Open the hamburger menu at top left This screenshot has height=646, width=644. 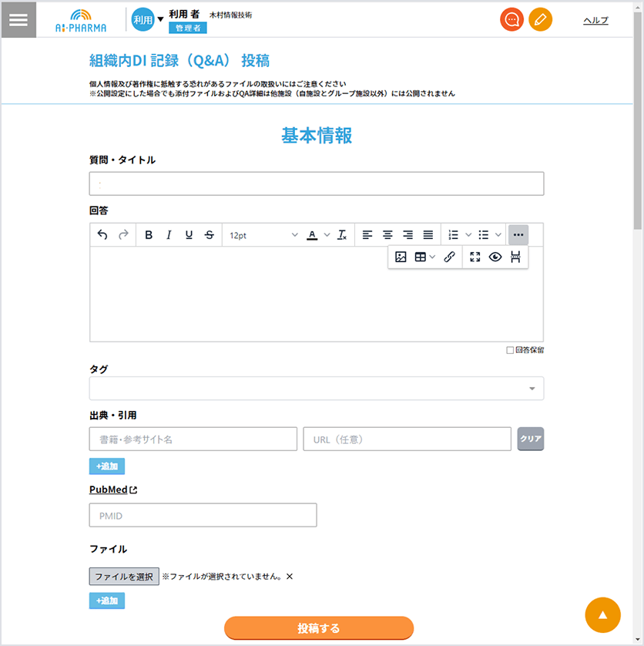tap(18, 19)
